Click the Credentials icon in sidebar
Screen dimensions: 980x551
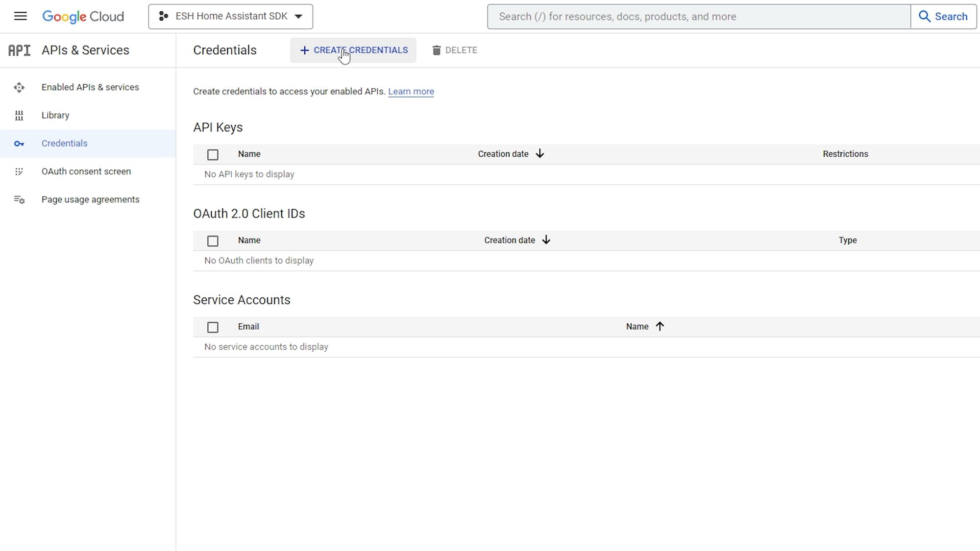[18, 143]
